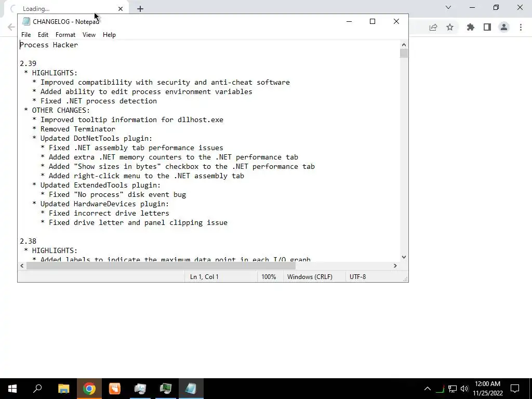Click the "Removed Terminator" line

78,129
